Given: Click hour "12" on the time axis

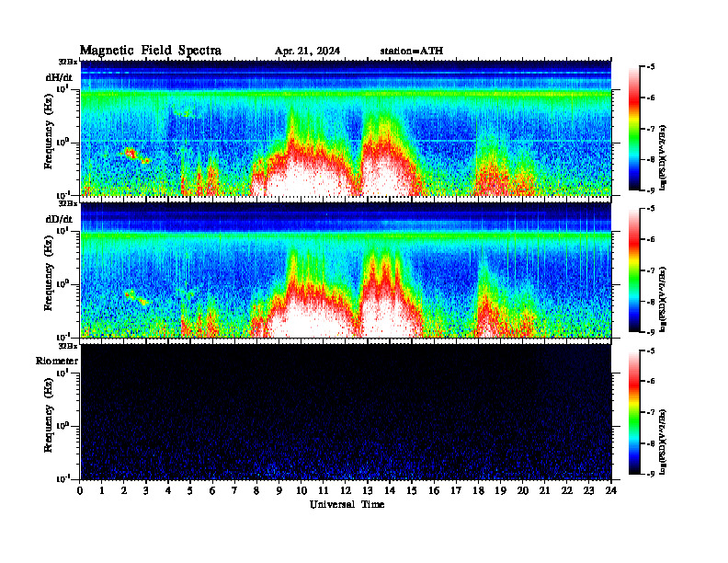Looking at the screenshot, I should (345, 490).
